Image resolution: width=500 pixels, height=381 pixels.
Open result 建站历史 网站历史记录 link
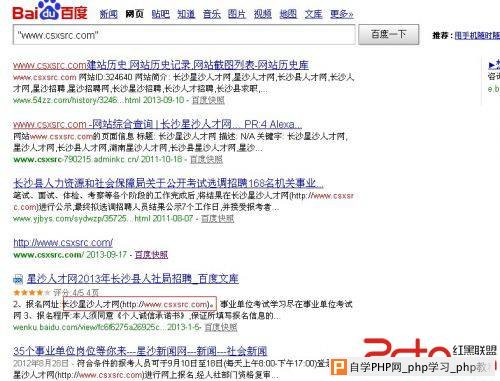(x=161, y=65)
